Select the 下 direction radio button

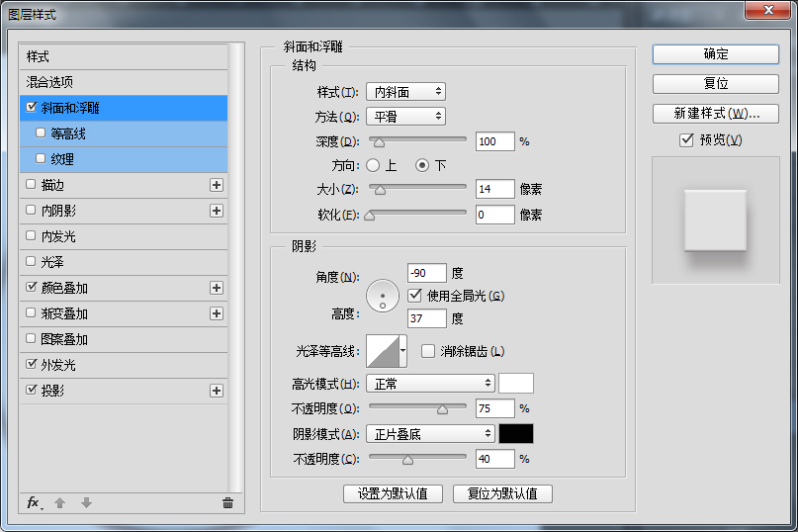(422, 165)
